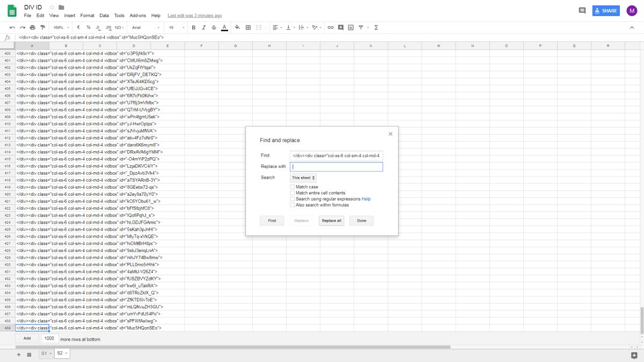Open the number format 123 dropdown
Viewport: 644px width, 362px height.
point(119,27)
